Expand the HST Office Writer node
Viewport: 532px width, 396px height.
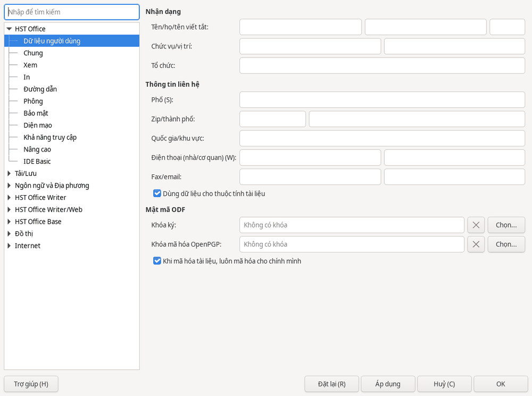pyautogui.click(x=9, y=198)
